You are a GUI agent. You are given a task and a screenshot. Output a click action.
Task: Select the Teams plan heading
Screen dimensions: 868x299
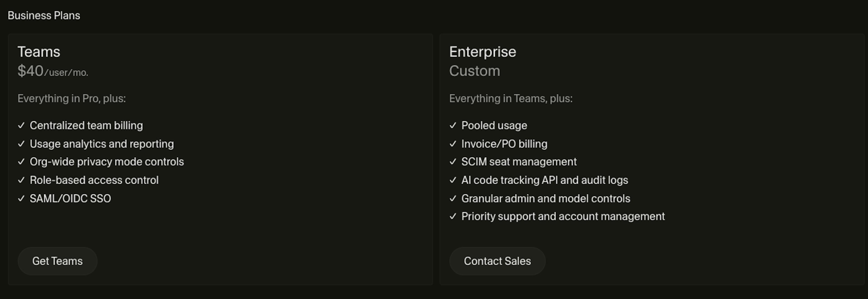pyautogui.click(x=39, y=52)
